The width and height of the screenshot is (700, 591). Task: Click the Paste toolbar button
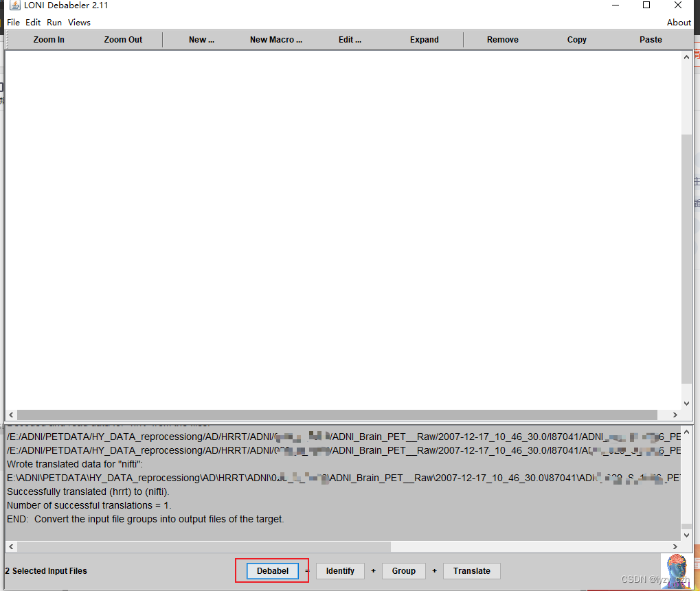[x=651, y=40]
